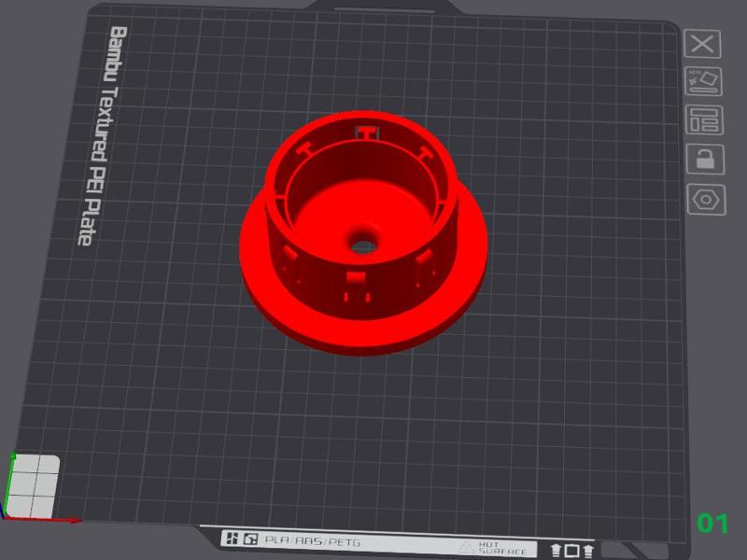
Task: Toggle the plate lock icon
Action: tap(706, 159)
